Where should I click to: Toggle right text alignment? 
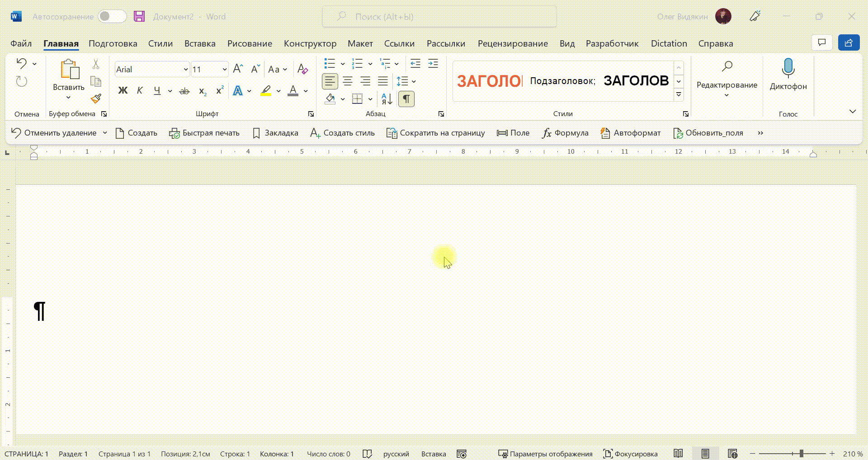pyautogui.click(x=365, y=81)
